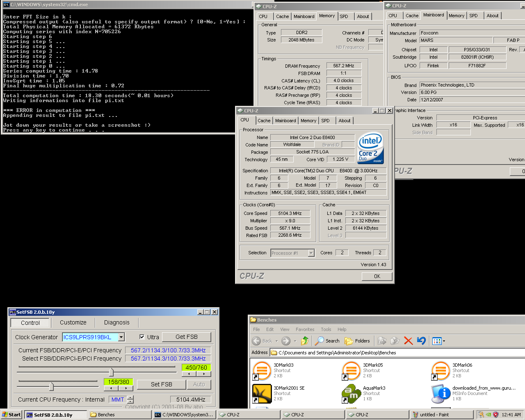Open the Processor #1 selection dropdown
This screenshot has width=525, height=420.
point(311,253)
